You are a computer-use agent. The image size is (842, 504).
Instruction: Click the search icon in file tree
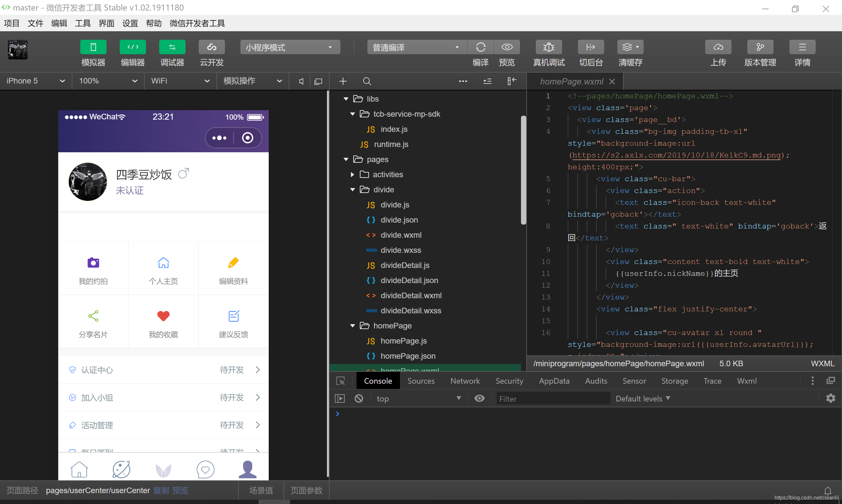point(367,81)
